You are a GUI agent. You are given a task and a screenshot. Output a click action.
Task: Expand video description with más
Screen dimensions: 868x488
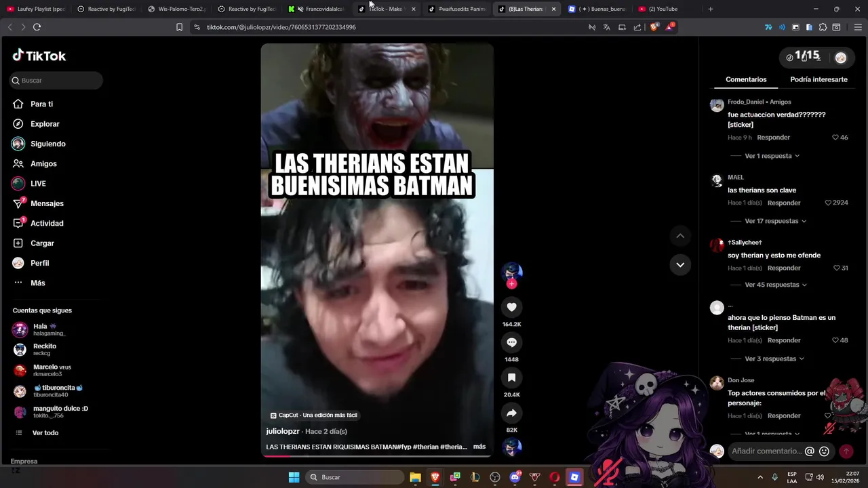point(479,447)
